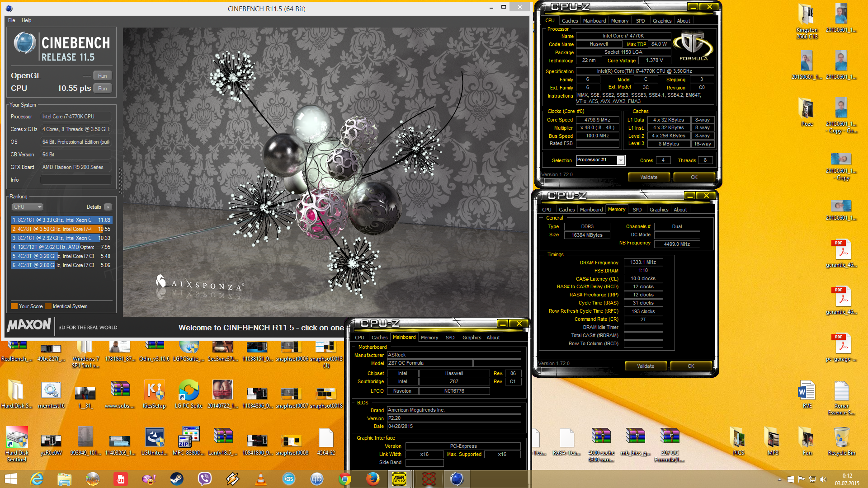
Task: Select the 12C/12T AMD Opteron ranking row
Action: 61,247
